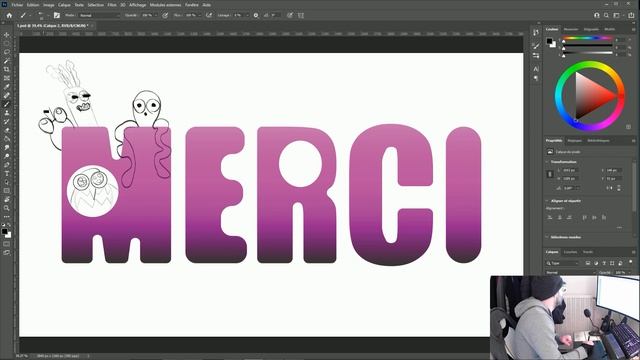Screen dimensions: 640x360
Task: Select the Rectangle shape tool
Action: point(7,191)
